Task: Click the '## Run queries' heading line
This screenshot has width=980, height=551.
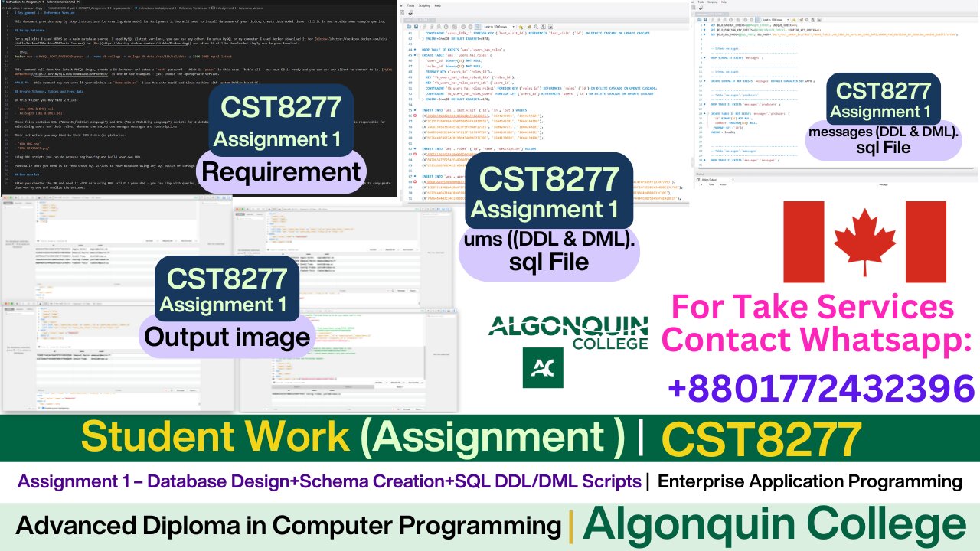Action: click(27, 174)
